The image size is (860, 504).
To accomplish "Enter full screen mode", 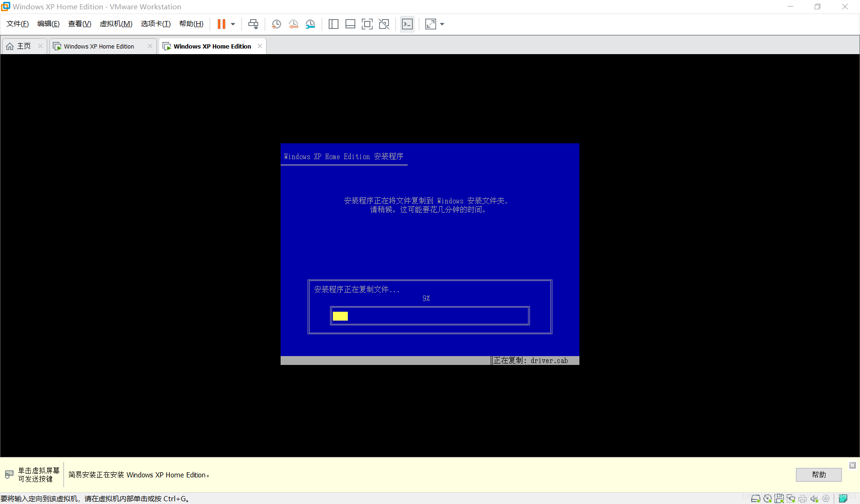I will pyautogui.click(x=367, y=24).
